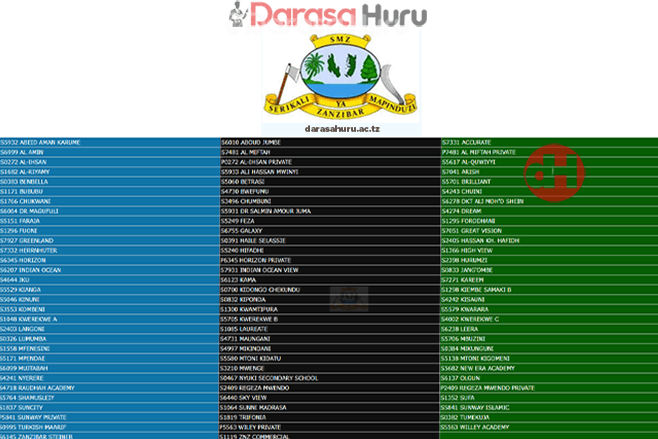
Task: Select S7481 AL MIFTAH school
Action: 246,152
